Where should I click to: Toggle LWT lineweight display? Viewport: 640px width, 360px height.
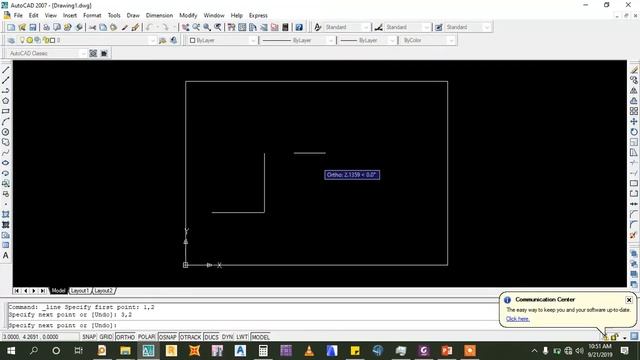pyautogui.click(x=242, y=337)
